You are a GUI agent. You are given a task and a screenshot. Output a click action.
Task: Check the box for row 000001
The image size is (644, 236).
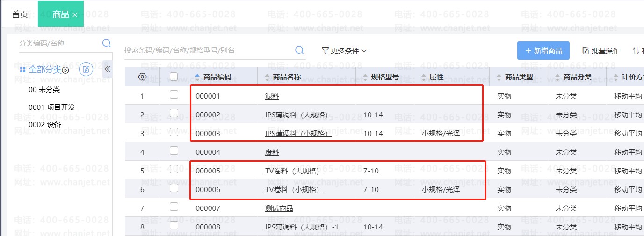[174, 94]
